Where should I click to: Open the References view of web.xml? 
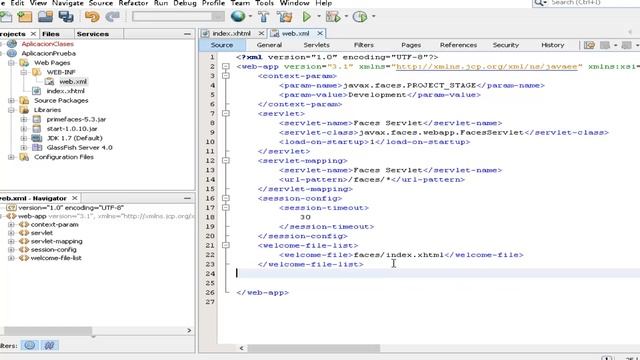458,45
